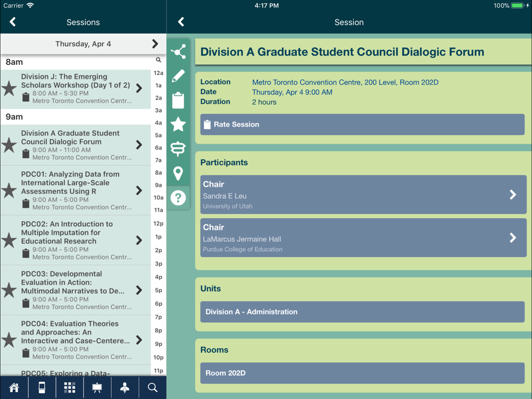This screenshot has width=532, height=399.
Task: Open the home icon in the bottom bar
Action: coord(14,388)
